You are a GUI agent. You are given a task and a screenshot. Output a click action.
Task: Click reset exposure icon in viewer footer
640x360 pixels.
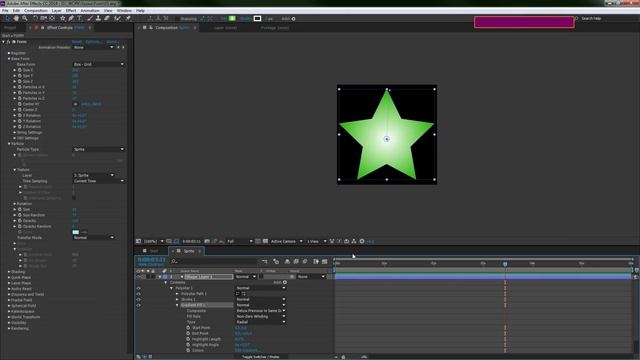(x=362, y=241)
